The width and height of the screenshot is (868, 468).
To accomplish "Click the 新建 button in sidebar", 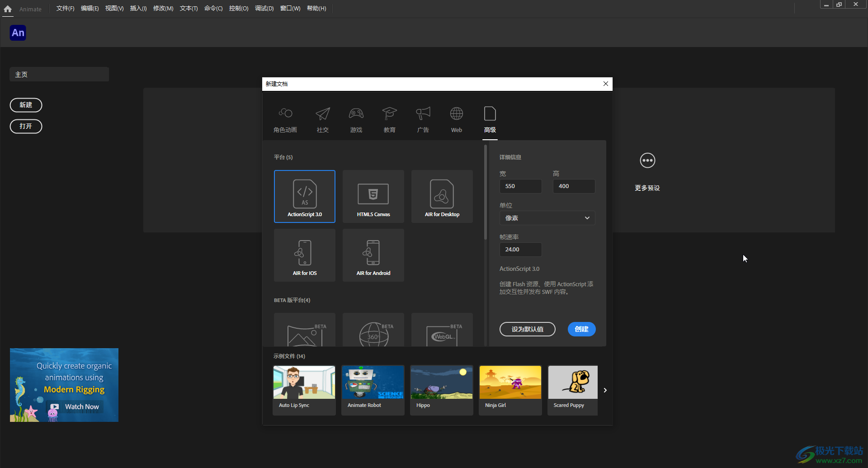I will [26, 105].
